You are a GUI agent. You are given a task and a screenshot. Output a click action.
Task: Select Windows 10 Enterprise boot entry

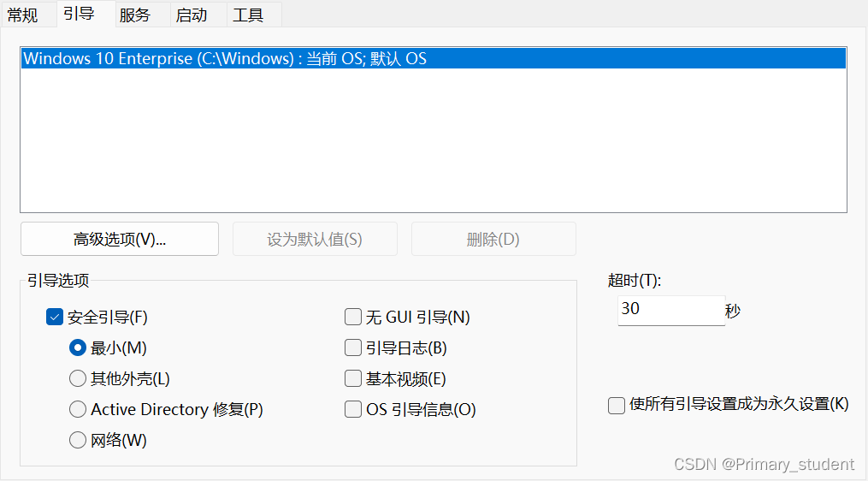point(434,58)
